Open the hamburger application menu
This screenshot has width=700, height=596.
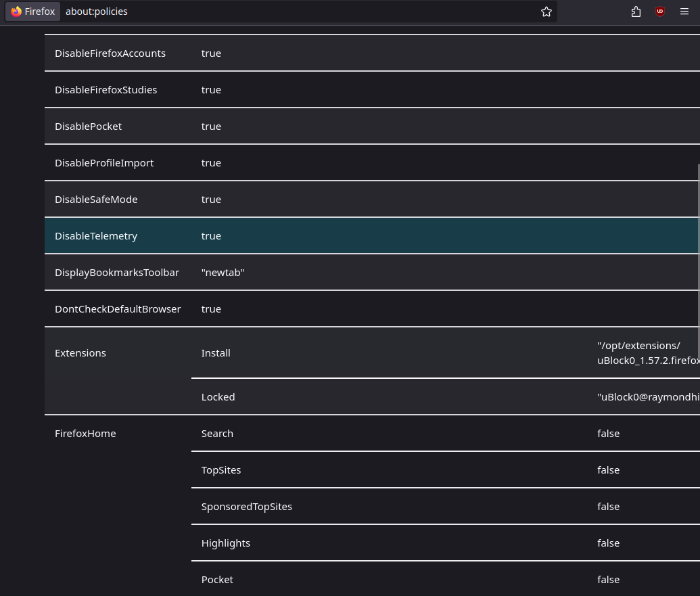coord(684,12)
